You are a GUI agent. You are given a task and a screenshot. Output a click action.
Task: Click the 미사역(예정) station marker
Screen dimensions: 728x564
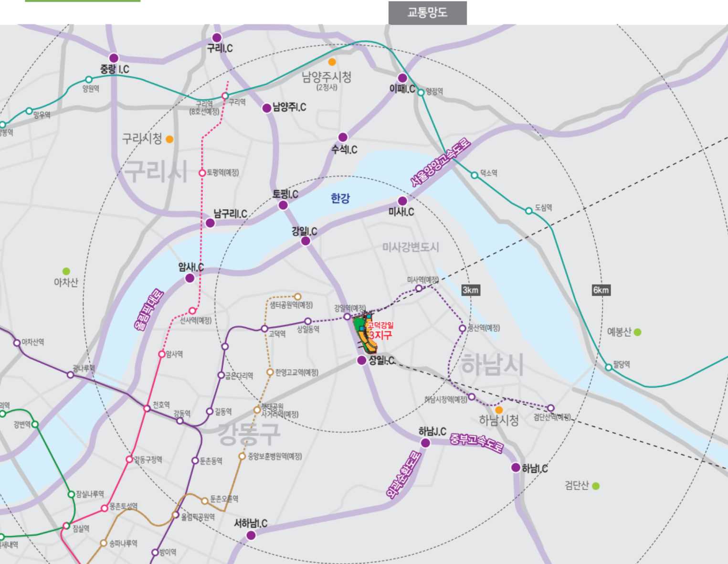pos(419,288)
